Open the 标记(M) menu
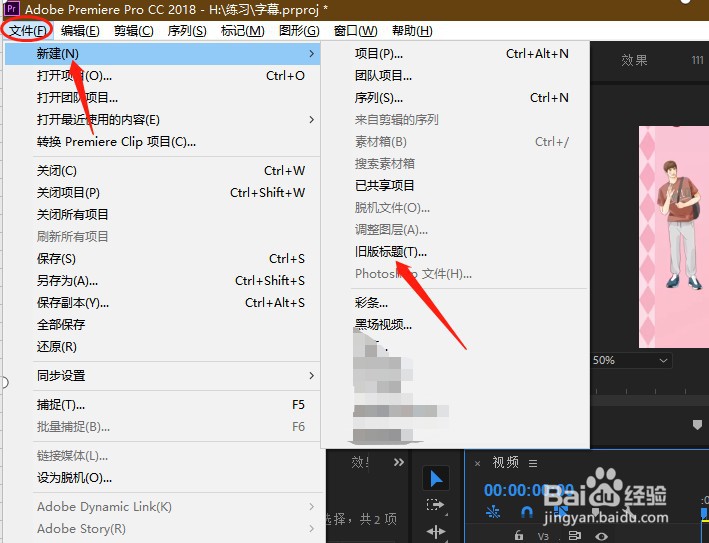The image size is (709, 543). tap(242, 31)
